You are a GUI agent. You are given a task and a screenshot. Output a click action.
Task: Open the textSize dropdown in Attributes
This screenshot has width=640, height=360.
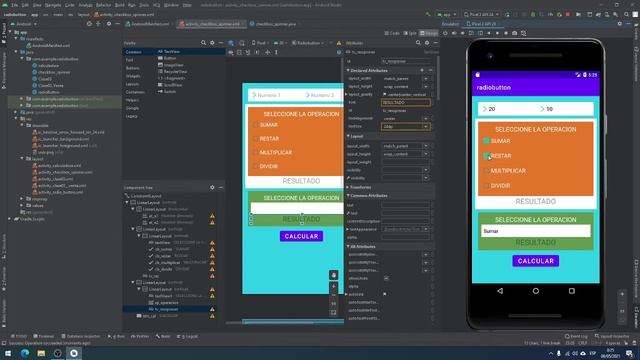coord(426,127)
